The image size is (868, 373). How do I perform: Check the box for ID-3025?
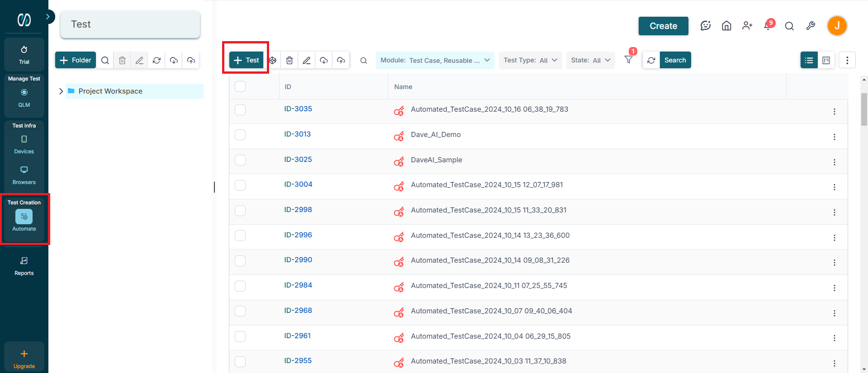[240, 160]
